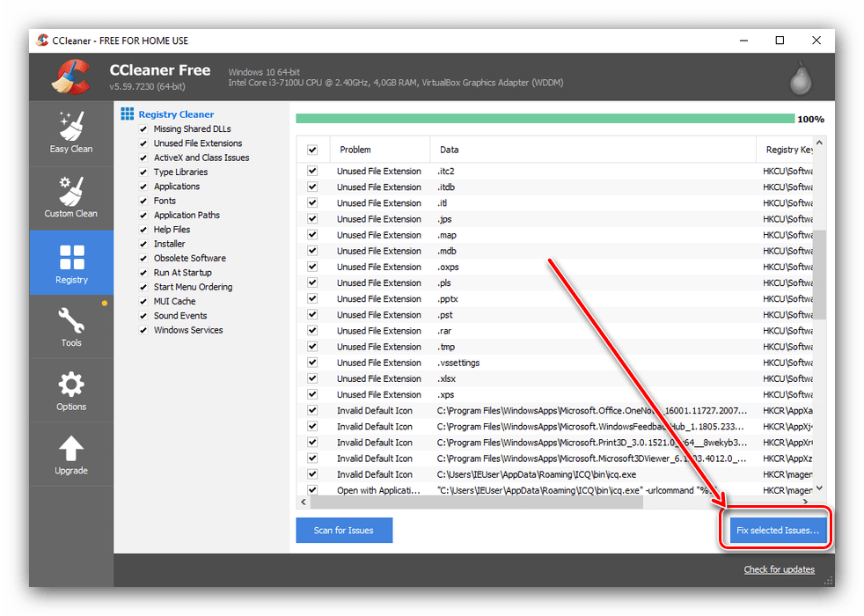Toggle MUI Cache checkbox
This screenshot has height=616, width=864.
(143, 301)
